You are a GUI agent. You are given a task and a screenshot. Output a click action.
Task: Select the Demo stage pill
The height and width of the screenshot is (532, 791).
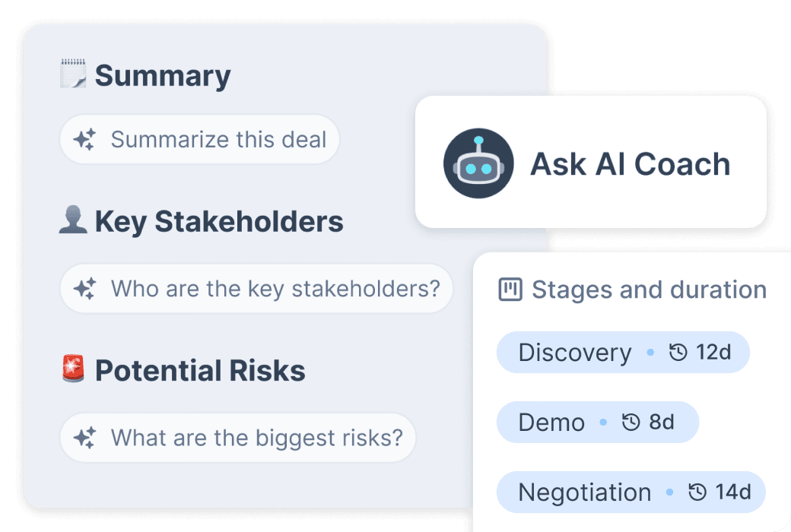click(598, 422)
